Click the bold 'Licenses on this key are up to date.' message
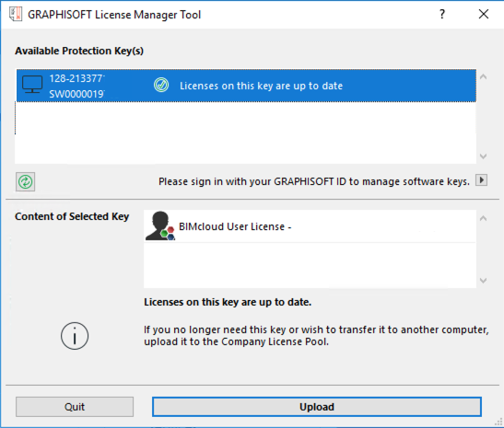The image size is (504, 428). (x=228, y=302)
